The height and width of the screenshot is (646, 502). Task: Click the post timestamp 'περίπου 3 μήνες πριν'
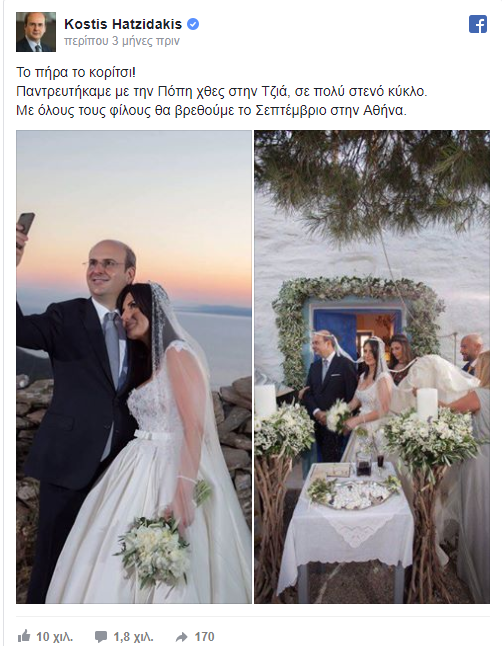(122, 41)
